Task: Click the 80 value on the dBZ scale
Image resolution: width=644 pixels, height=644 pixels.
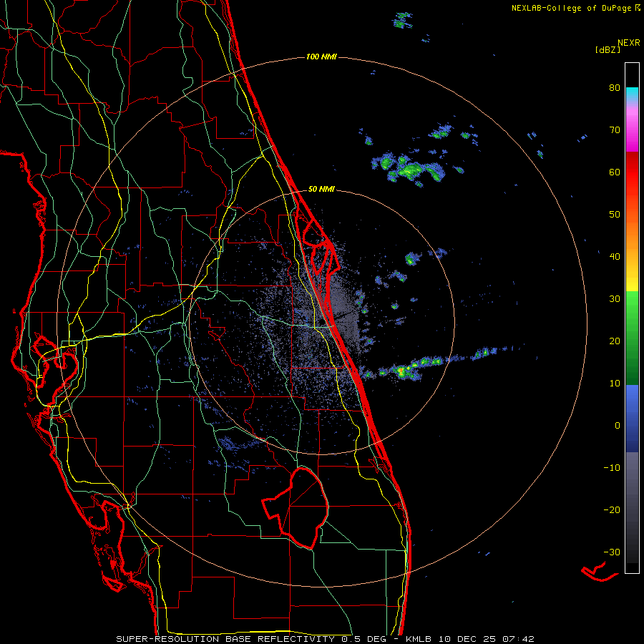Action: point(615,88)
